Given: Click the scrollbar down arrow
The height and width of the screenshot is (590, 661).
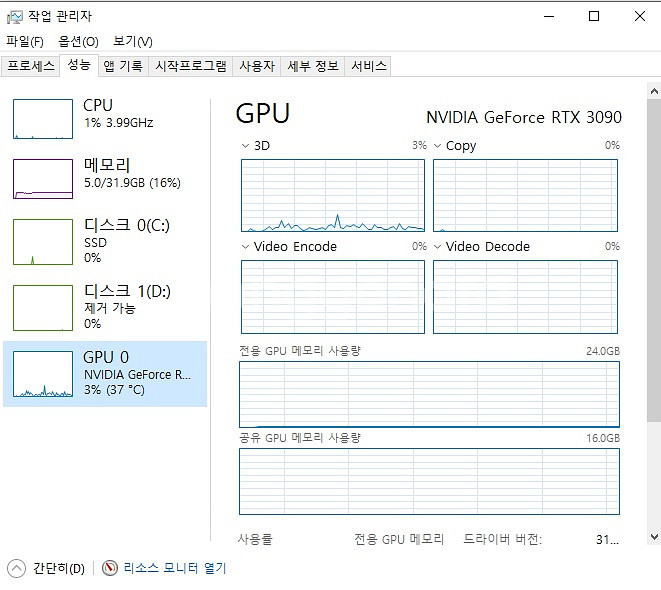Looking at the screenshot, I should [654, 537].
